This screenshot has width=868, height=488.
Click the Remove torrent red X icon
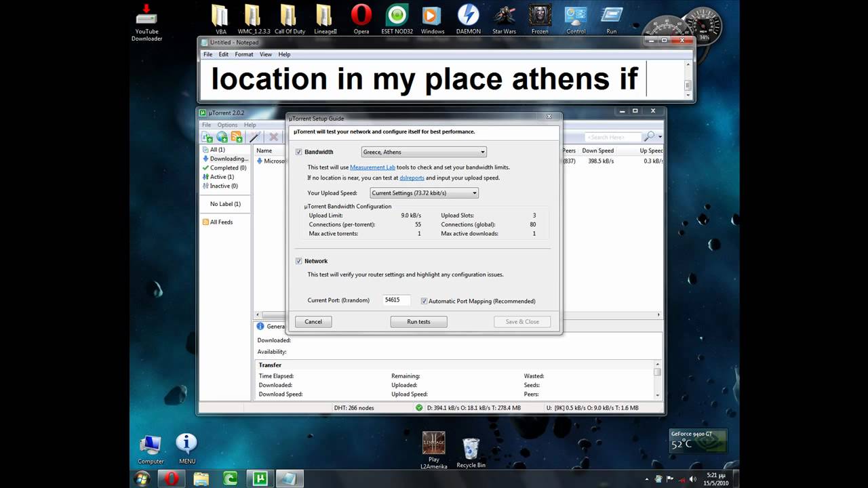click(x=273, y=137)
